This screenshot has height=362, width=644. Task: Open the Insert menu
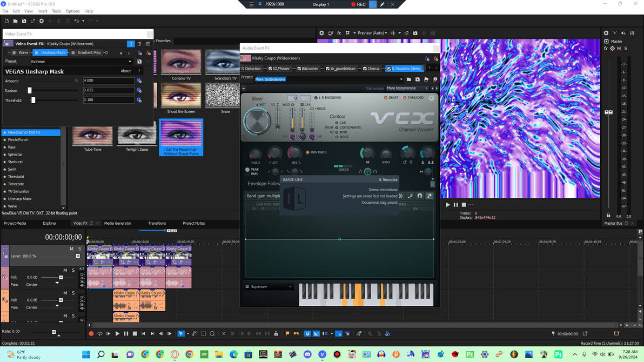42,11
